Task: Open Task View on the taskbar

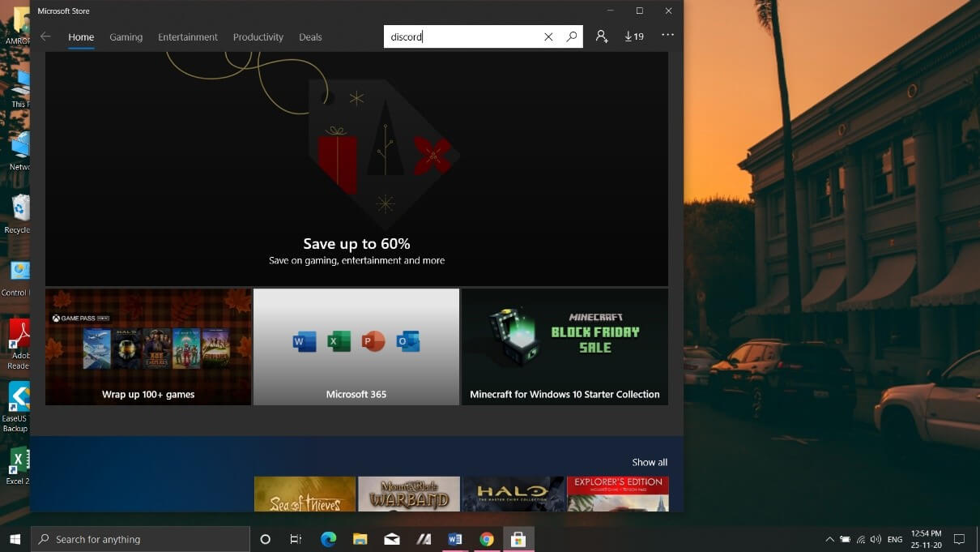Action: (296, 539)
